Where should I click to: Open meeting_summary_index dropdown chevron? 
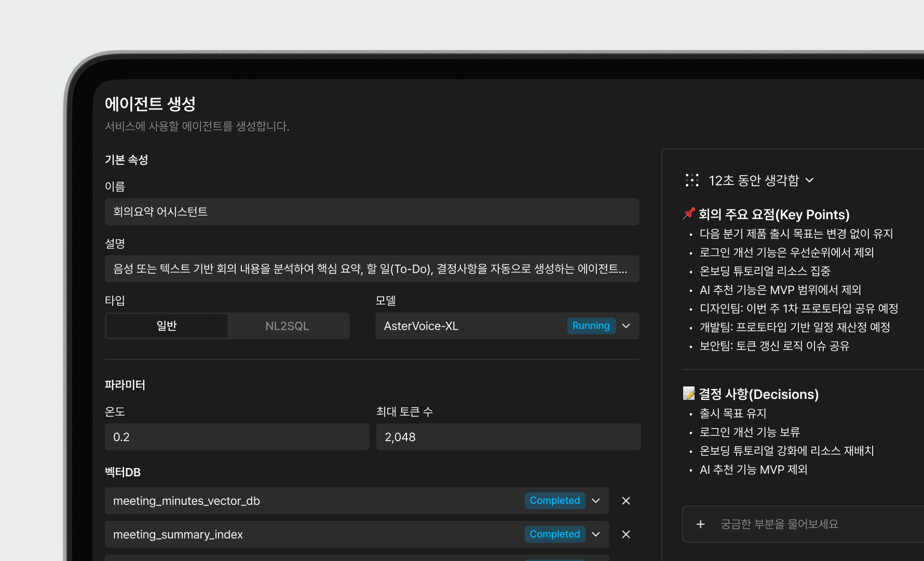click(x=596, y=535)
